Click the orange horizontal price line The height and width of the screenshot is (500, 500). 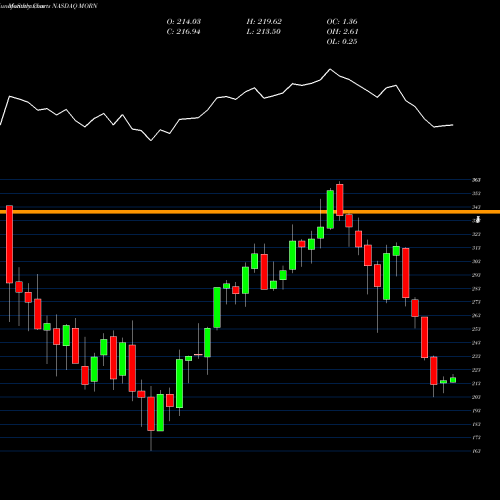click(250, 212)
